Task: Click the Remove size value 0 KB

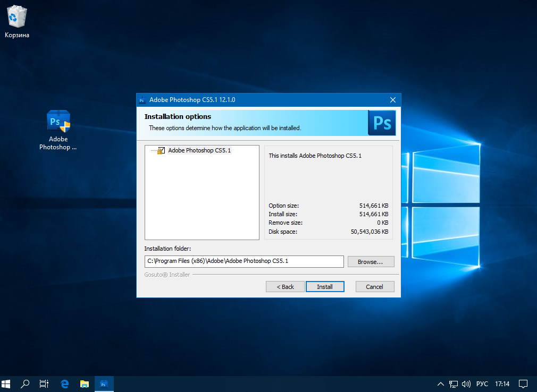Action: [x=382, y=223]
